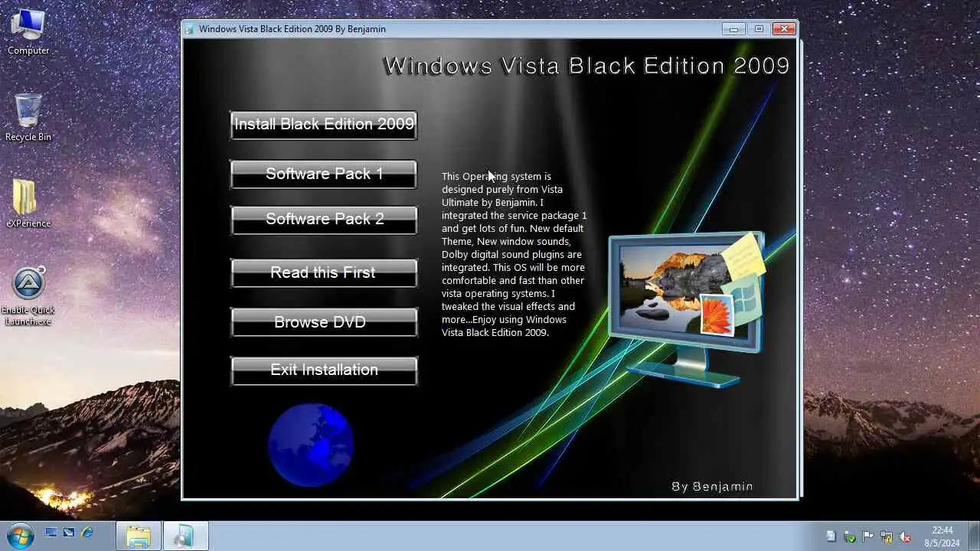Image resolution: width=980 pixels, height=551 pixels.
Task: Click the Browse DVD button
Action: coord(324,322)
